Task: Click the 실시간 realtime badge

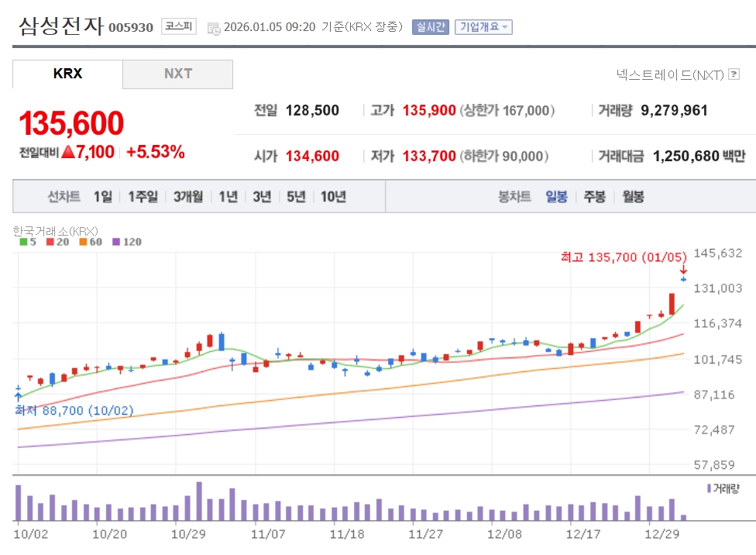Action: [x=430, y=27]
